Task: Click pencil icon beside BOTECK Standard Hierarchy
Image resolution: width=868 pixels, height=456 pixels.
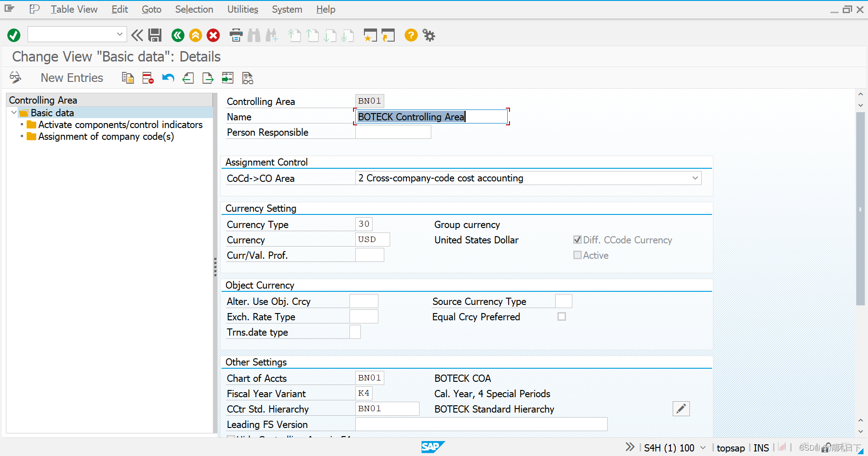Action: point(681,409)
